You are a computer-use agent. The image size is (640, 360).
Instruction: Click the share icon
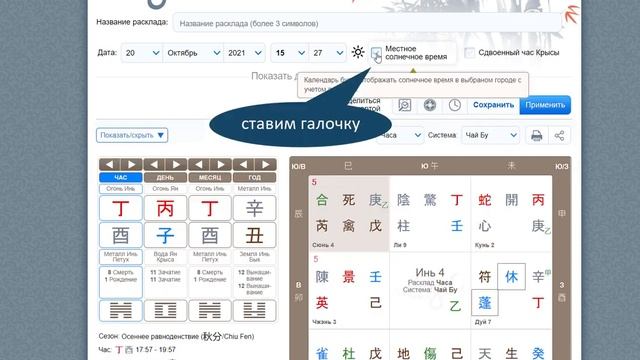[x=559, y=135]
